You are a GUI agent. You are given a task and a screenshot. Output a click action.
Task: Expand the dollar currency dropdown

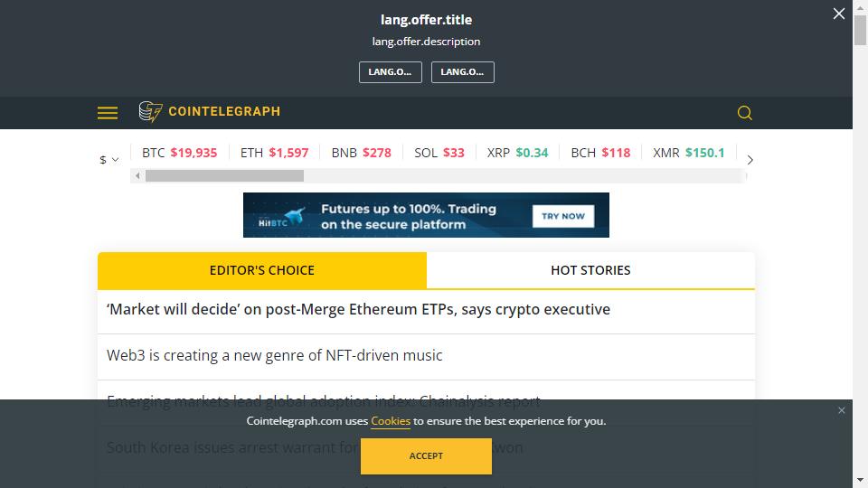[x=109, y=160]
